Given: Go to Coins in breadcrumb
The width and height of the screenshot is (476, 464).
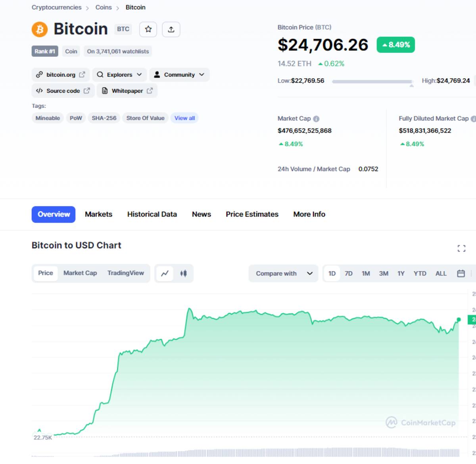Looking at the screenshot, I should coord(104,8).
